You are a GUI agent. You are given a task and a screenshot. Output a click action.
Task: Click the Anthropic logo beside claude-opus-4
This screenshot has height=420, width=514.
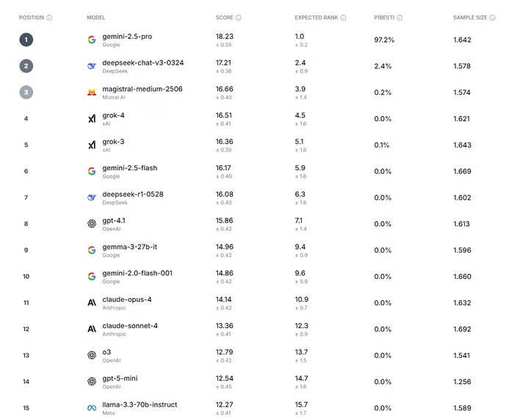(x=92, y=303)
